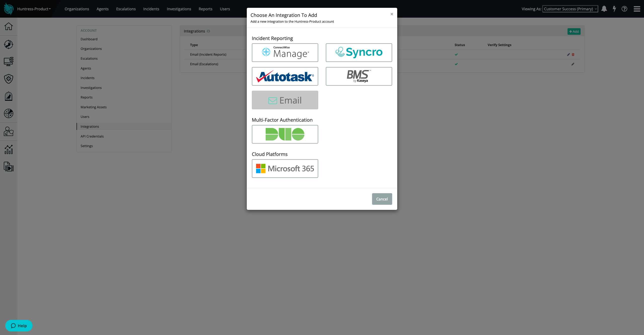This screenshot has width=644, height=335.
Task: Open Incidents in account sidebar
Action: click(88, 78)
